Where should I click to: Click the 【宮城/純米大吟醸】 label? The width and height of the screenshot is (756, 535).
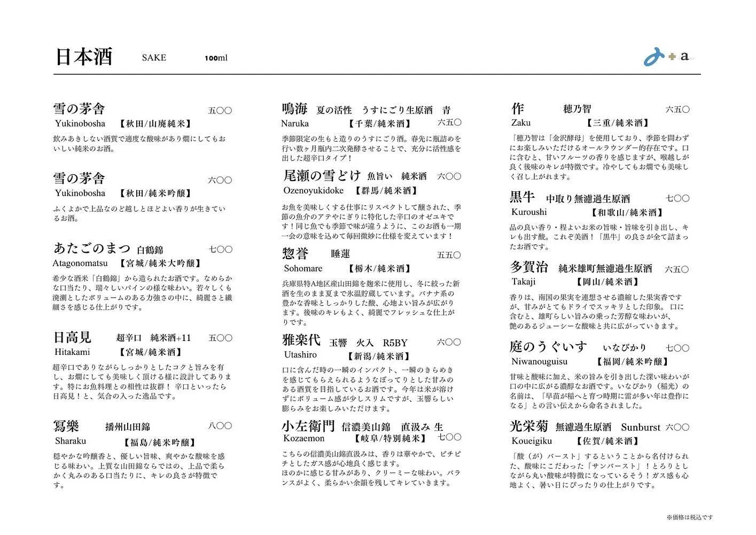tap(160, 263)
